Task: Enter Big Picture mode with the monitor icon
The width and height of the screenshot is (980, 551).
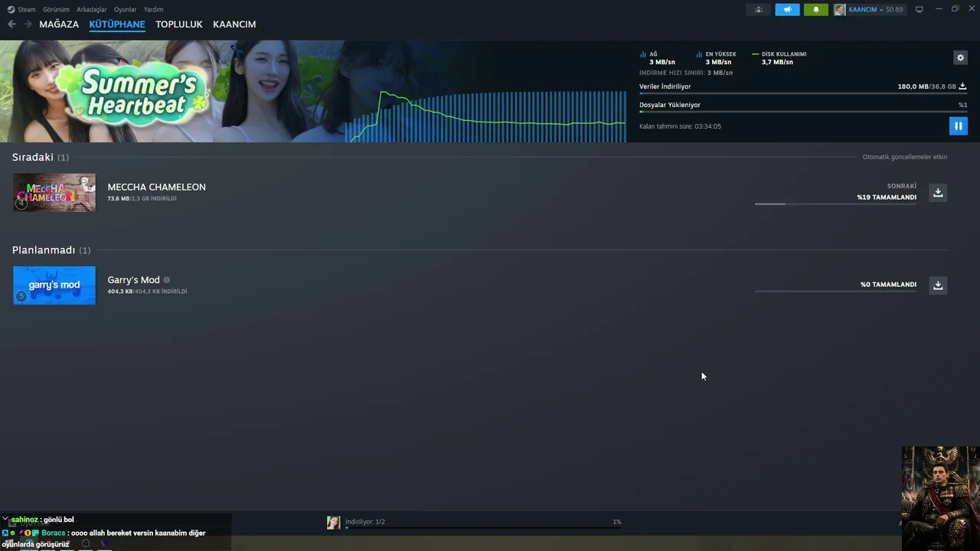Action: (x=920, y=10)
